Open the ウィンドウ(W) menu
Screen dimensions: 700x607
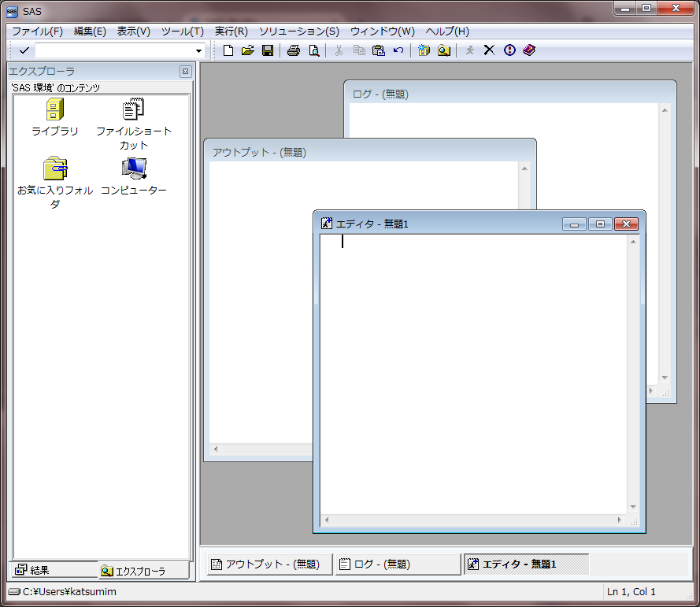pos(382,31)
